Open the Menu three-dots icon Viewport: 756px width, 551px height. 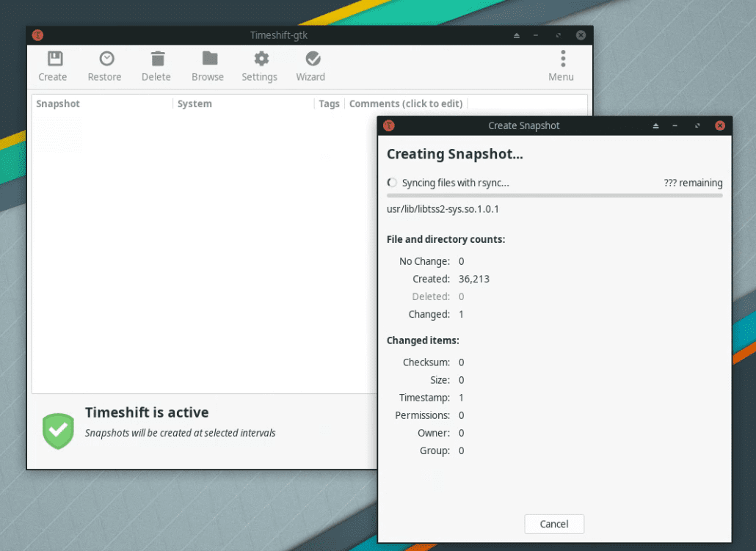[x=563, y=59]
